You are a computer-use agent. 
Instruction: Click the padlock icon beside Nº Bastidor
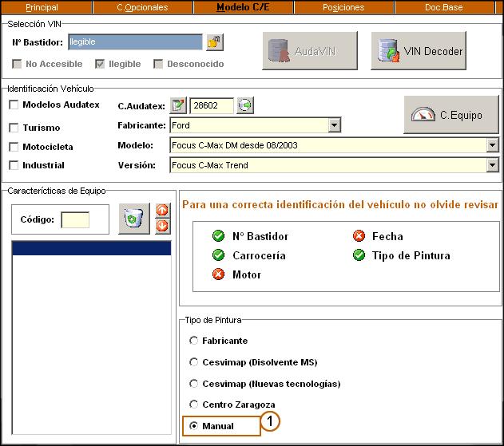click(x=214, y=42)
